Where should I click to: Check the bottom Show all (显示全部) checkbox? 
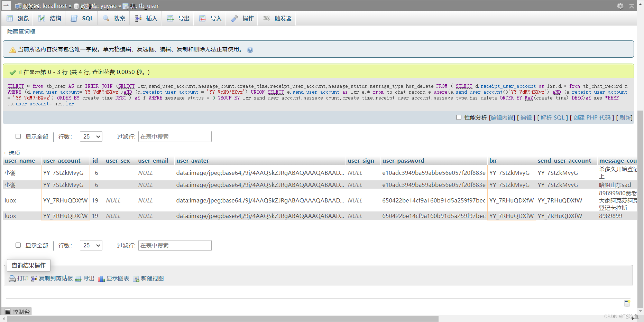click(18, 245)
